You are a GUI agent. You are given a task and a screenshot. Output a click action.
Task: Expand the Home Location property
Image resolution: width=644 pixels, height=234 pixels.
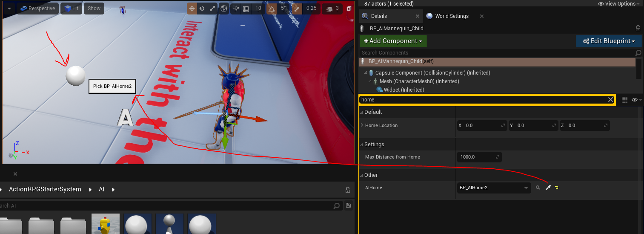pos(362,125)
